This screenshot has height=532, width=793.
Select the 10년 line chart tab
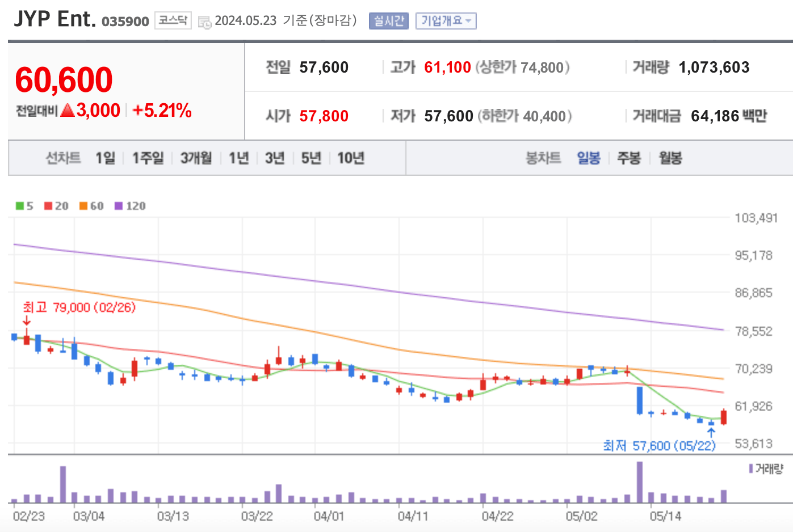point(351,158)
